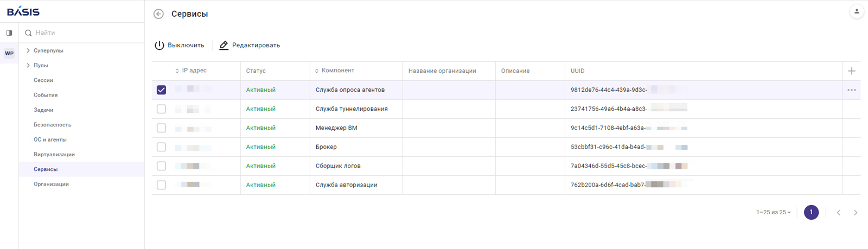Screen dimensions: 868x249
Task: Click the pencil icon Редактировать
Action: 224,46
